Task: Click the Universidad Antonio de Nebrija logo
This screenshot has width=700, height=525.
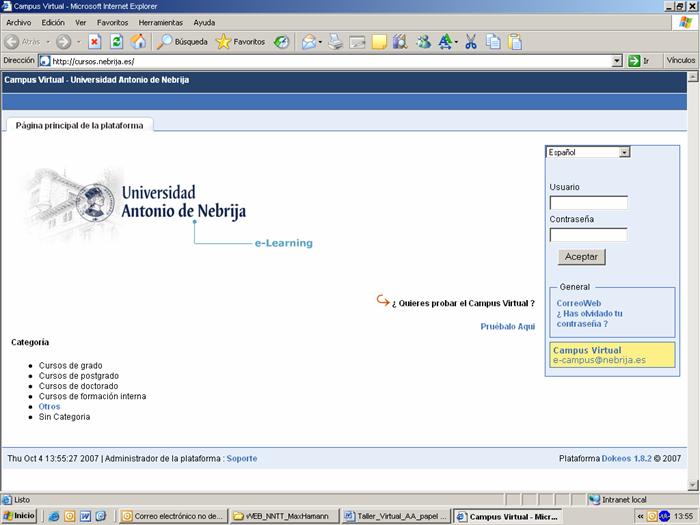Action: click(x=135, y=204)
